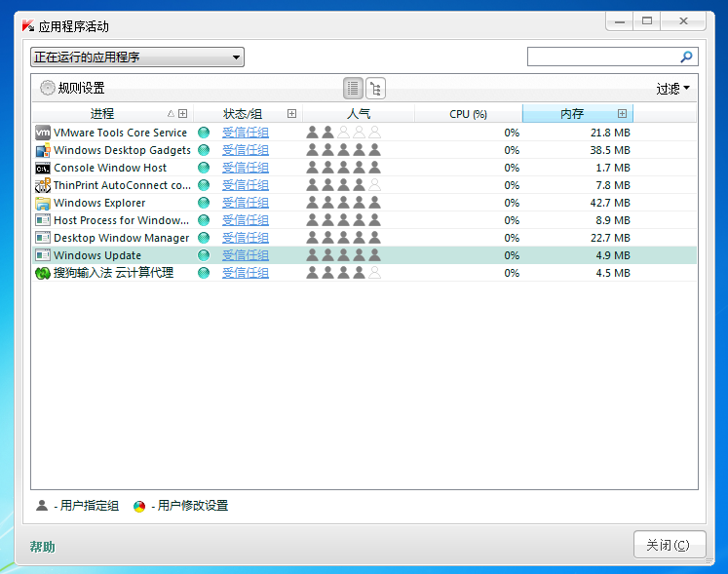Expand the 状态/组 column plus button
Viewport: 728px width, 574px height.
point(291,114)
